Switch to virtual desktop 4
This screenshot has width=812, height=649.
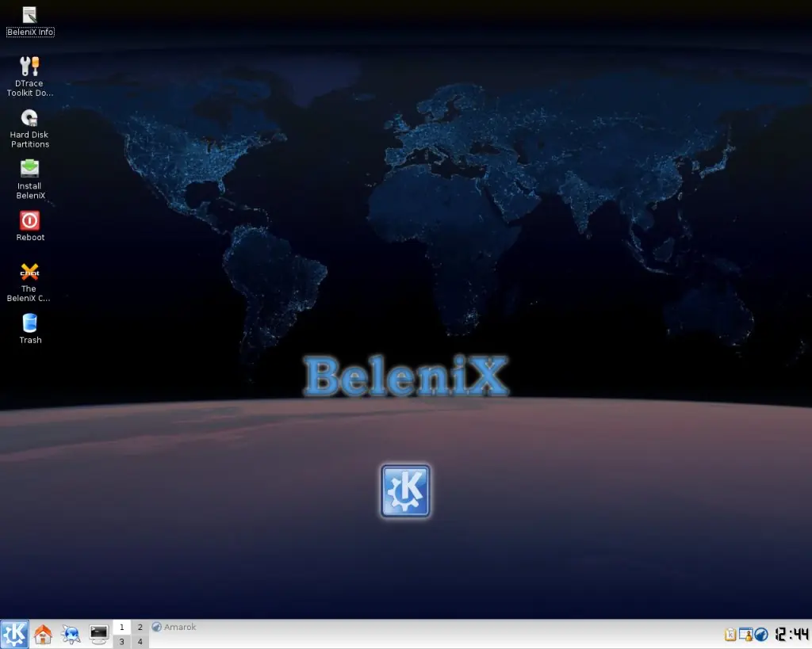click(x=140, y=641)
